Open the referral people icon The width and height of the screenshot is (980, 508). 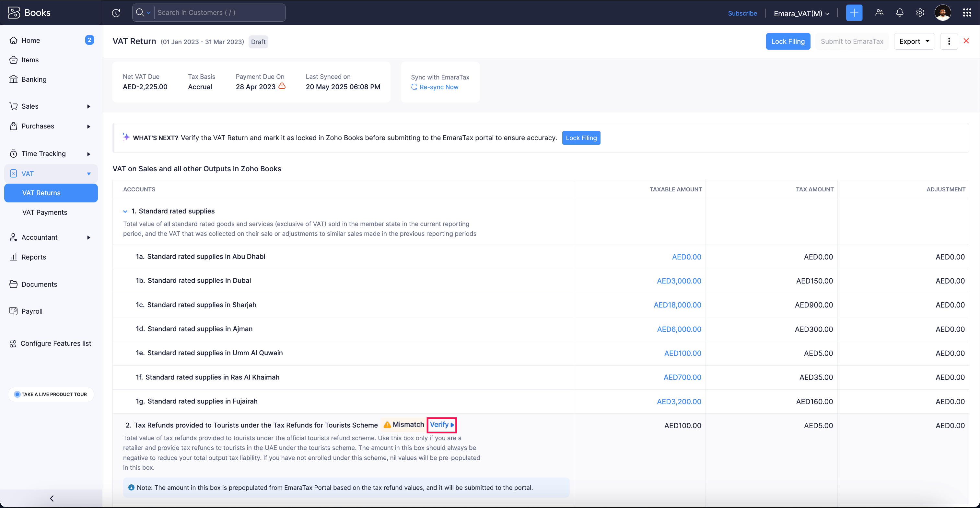point(879,13)
